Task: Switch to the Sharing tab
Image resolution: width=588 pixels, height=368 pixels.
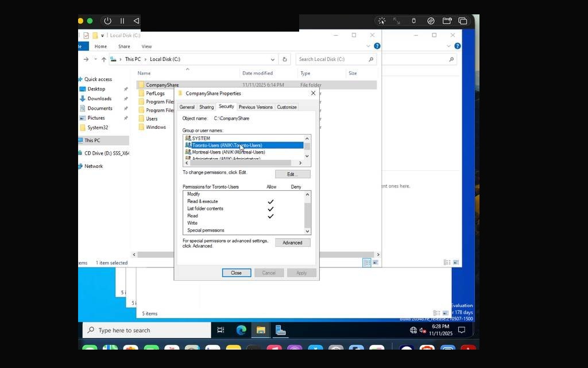Action: click(x=206, y=107)
